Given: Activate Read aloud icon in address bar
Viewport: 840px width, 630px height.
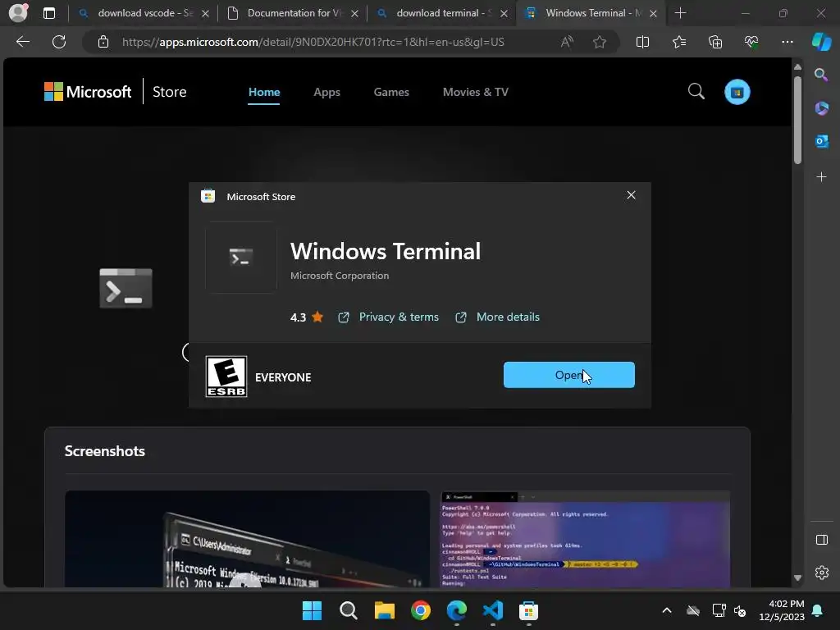Looking at the screenshot, I should point(567,42).
